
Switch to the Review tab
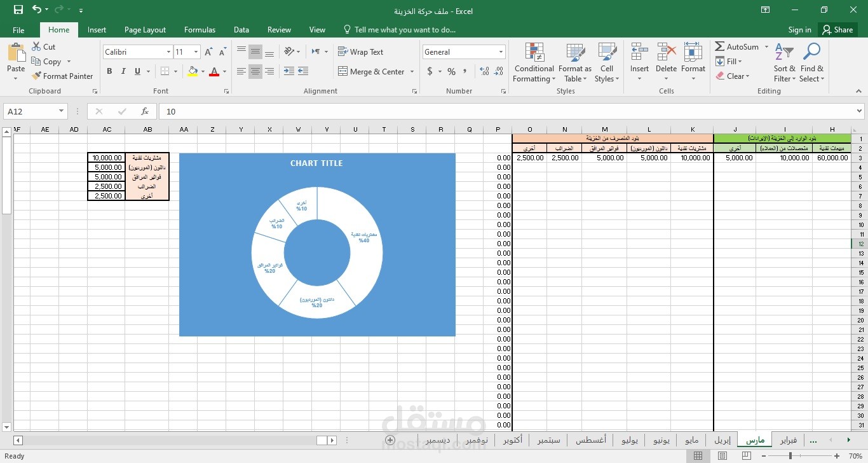coord(279,29)
